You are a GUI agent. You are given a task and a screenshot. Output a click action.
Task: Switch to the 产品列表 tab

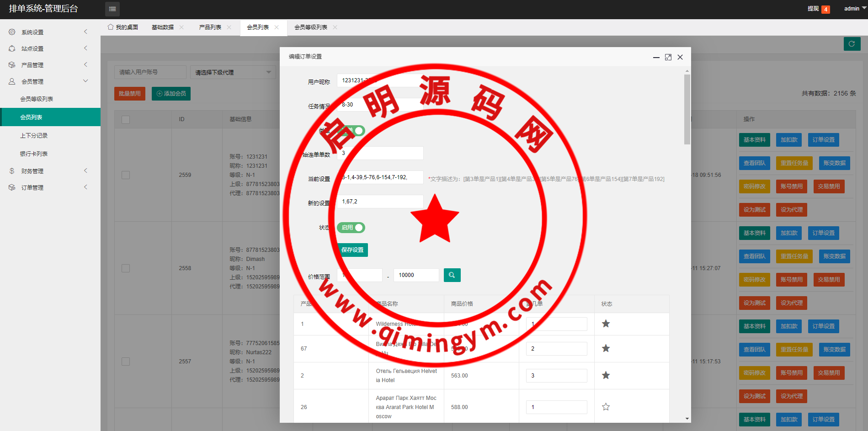pyautogui.click(x=210, y=27)
